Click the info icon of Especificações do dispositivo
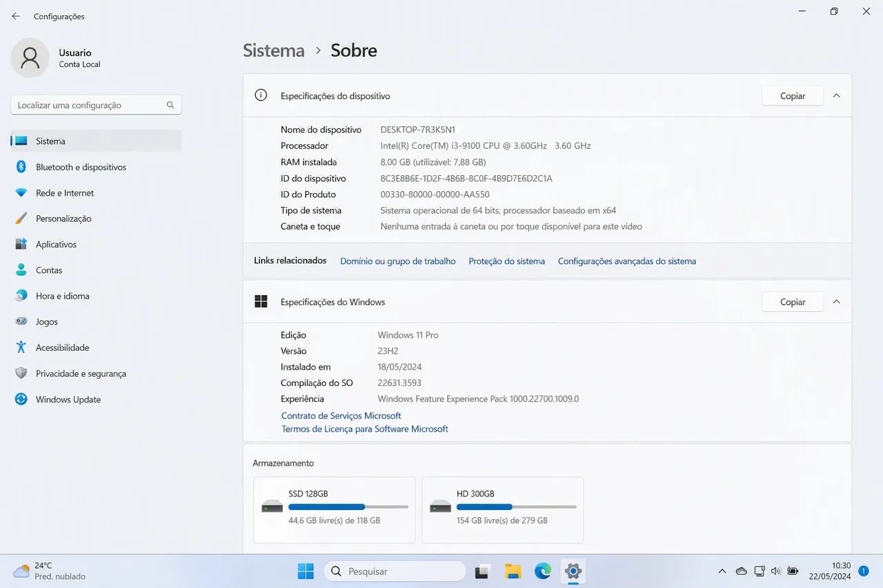 (261, 95)
